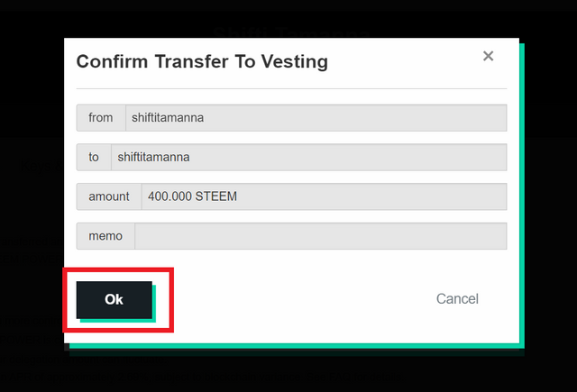Confirm the transfer with the Ok button

(114, 300)
